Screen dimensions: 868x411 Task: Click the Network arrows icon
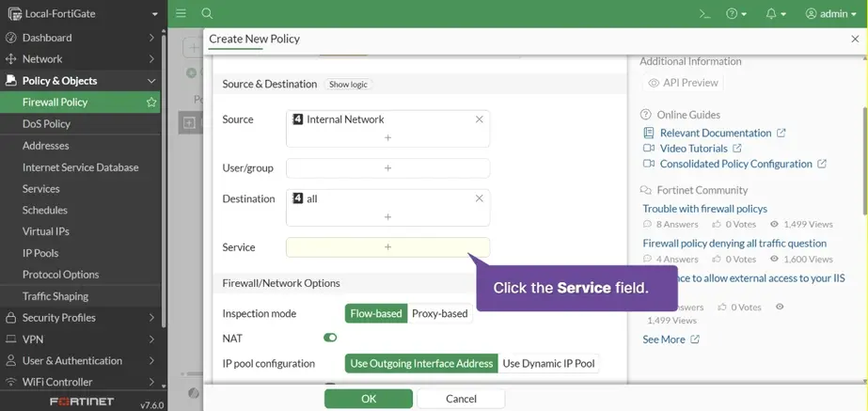10,59
